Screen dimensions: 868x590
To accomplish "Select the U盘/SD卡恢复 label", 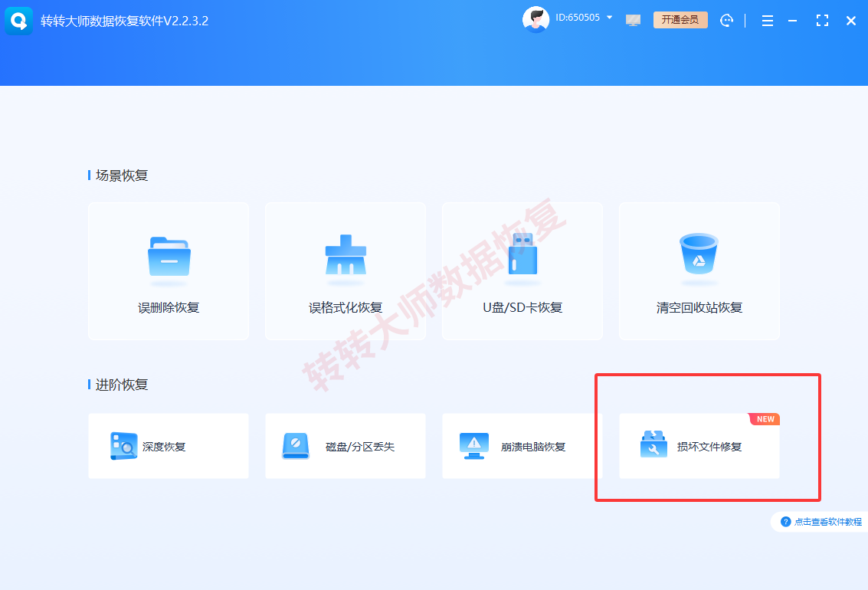I will point(522,308).
